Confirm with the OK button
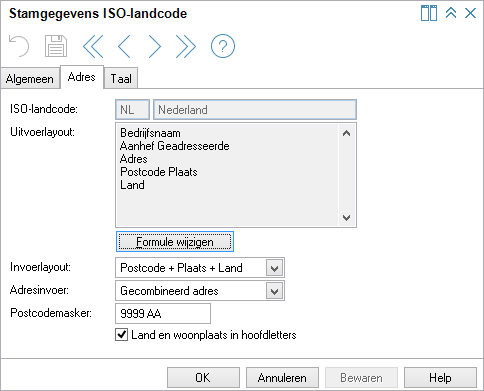Image resolution: width=484 pixels, height=391 pixels. [203, 378]
